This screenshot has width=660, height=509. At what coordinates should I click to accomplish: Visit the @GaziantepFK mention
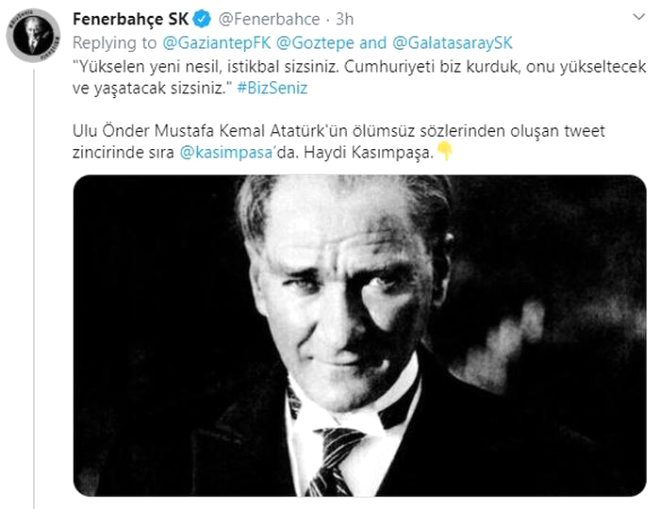pyautogui.click(x=217, y=43)
